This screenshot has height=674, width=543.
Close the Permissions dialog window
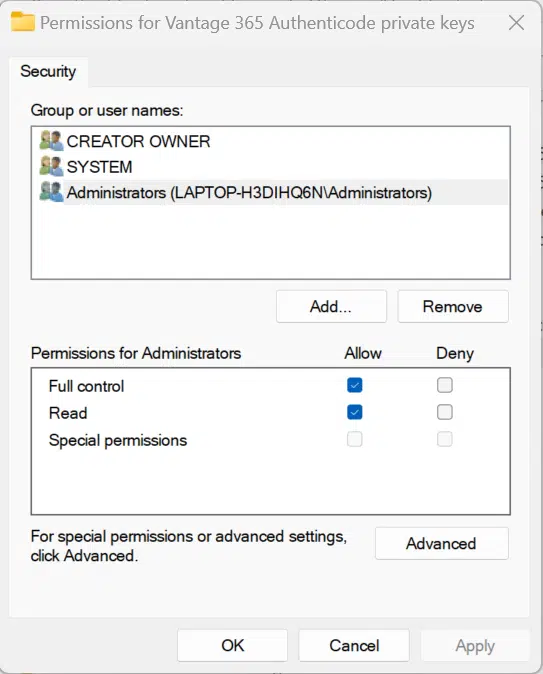(x=516, y=22)
